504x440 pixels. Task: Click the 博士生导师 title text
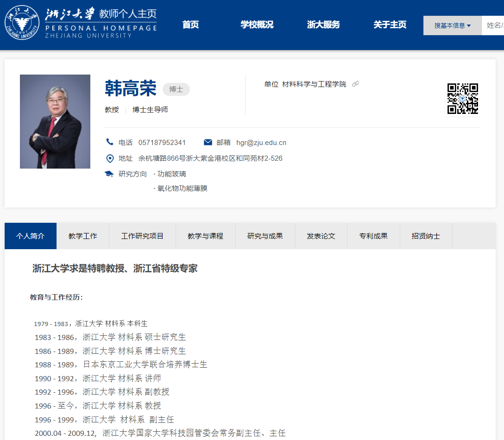[150, 110]
